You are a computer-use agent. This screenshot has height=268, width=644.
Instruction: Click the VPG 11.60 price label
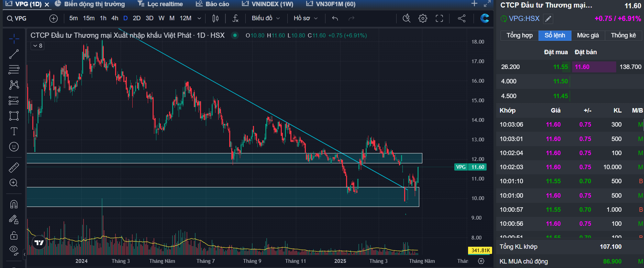click(470, 167)
